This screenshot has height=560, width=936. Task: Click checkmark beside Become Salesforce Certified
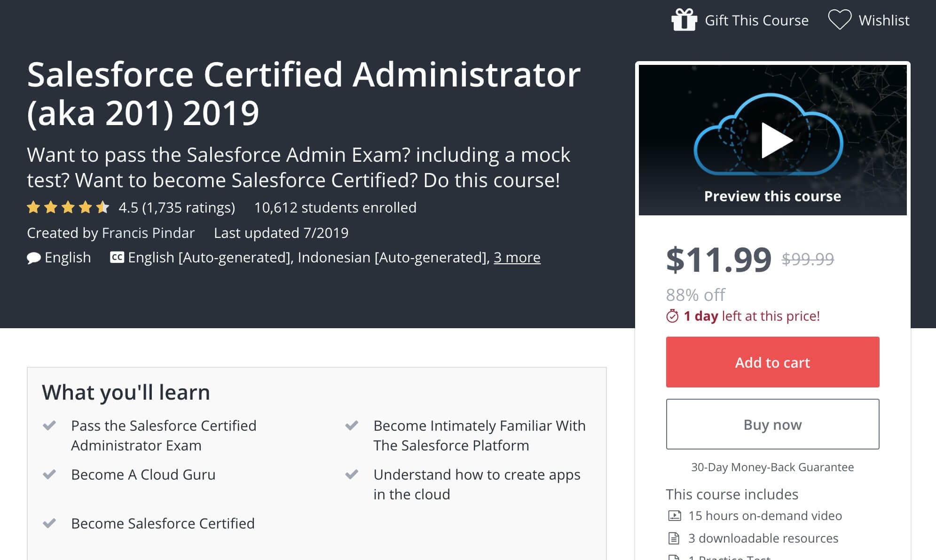point(49,523)
